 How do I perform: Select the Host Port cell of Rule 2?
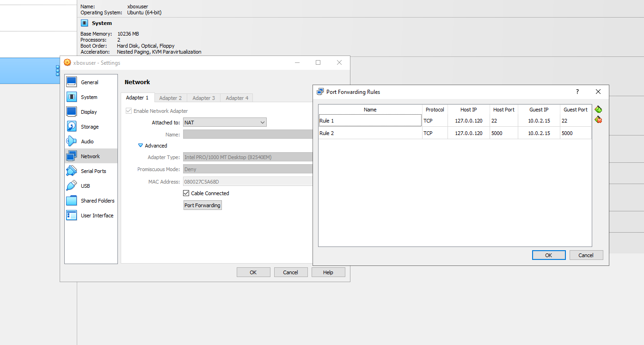click(503, 133)
